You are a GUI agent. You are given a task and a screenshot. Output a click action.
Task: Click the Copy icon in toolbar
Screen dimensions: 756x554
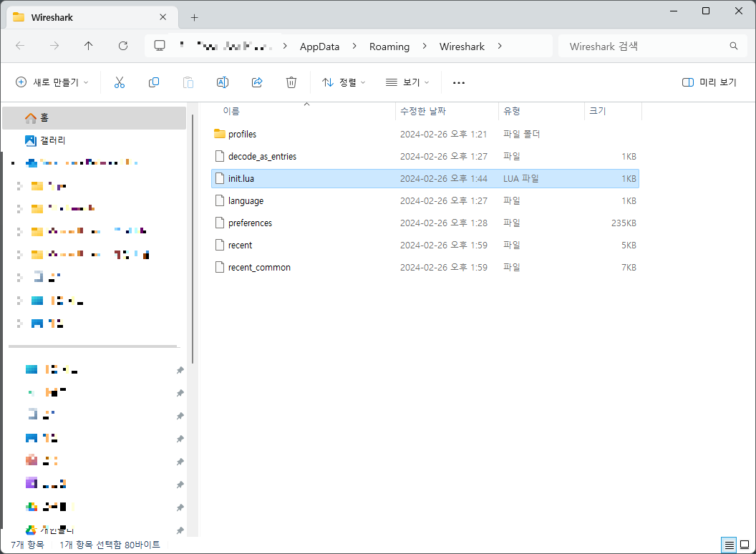coord(154,82)
